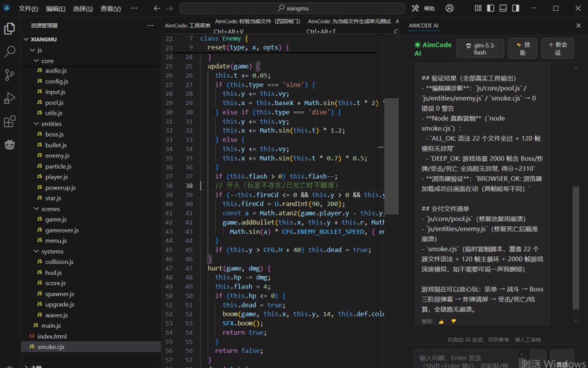Open config.js in the explorer
Image resolution: width=588 pixels, height=368 pixels.
click(x=57, y=81)
